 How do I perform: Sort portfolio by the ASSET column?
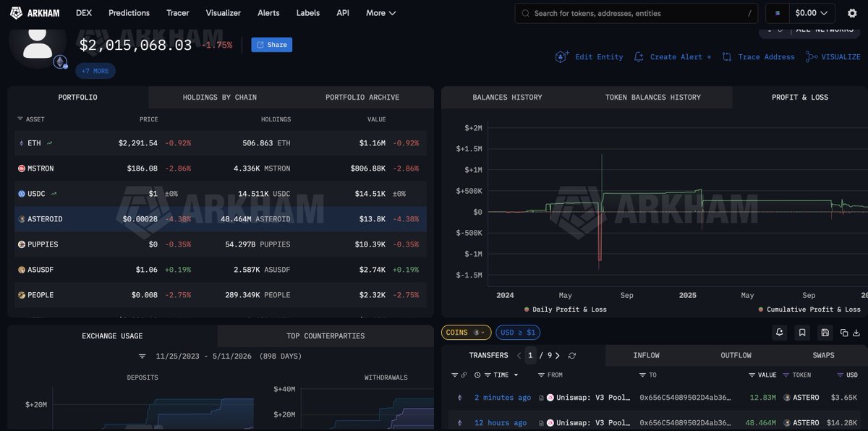30,119
